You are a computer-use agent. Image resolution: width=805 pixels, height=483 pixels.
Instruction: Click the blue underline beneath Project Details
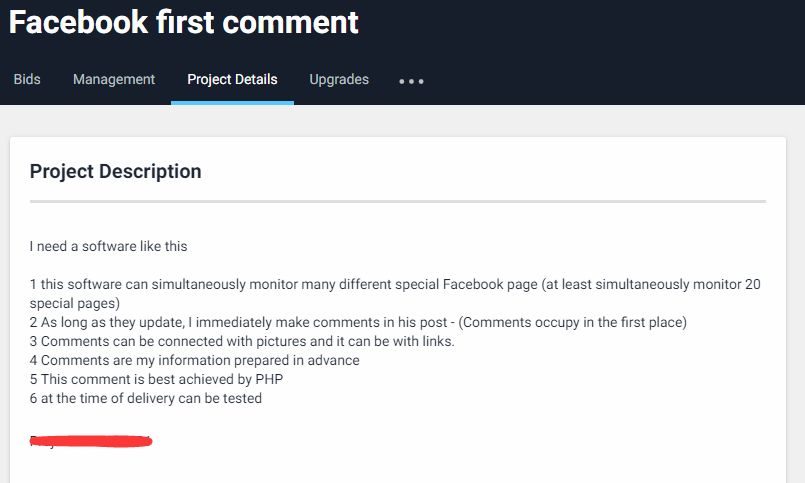coord(232,103)
